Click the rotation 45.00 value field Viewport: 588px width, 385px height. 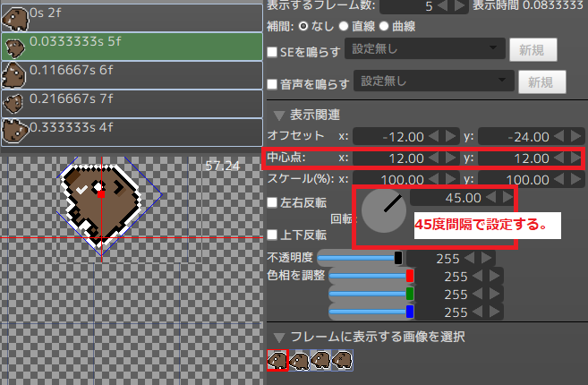447,198
